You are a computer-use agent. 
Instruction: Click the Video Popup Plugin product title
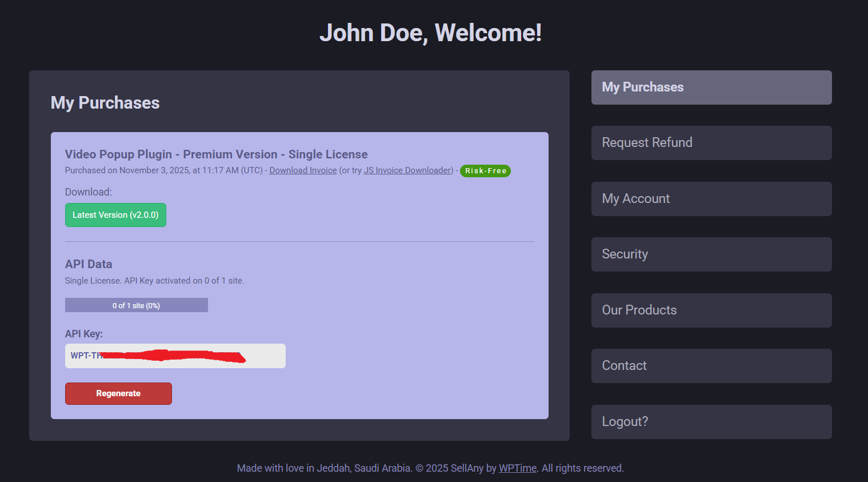(x=216, y=154)
